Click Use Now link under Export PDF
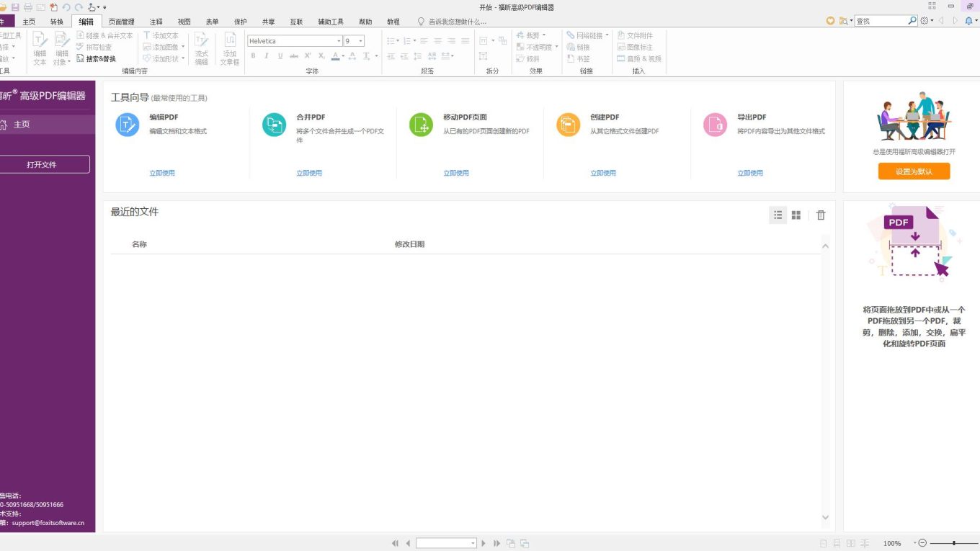The image size is (980, 551). (750, 173)
